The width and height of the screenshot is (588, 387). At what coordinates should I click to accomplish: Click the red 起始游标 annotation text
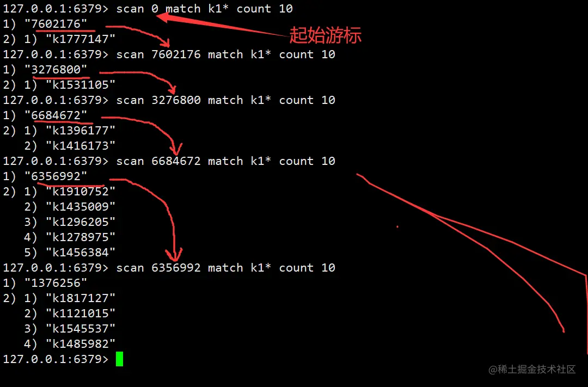pos(325,35)
